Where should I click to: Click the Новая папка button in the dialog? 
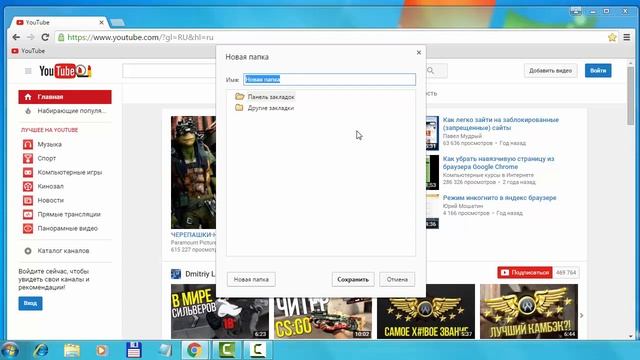251,279
